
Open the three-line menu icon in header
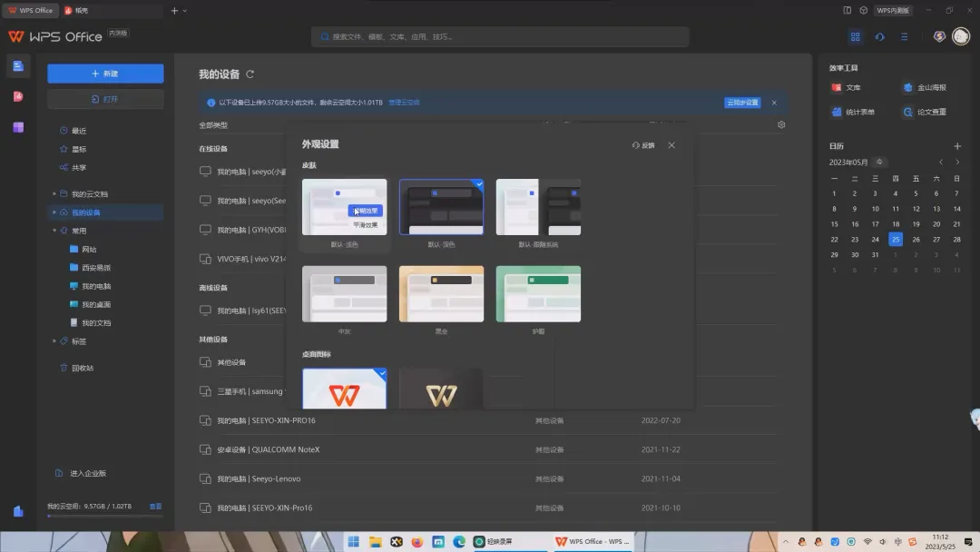(x=904, y=37)
